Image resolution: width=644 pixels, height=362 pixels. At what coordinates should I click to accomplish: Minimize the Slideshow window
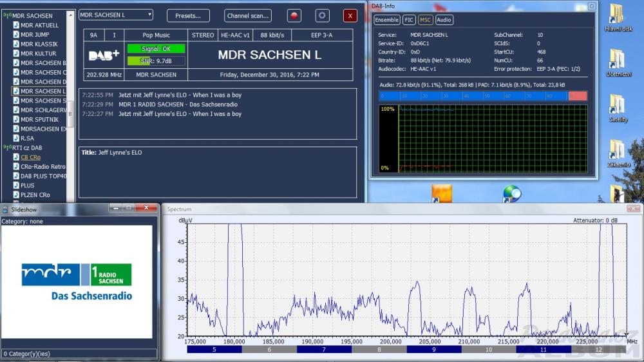(x=116, y=208)
